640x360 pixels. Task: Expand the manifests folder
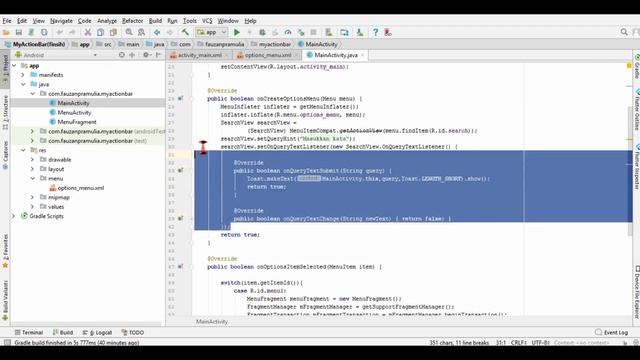click(23, 75)
